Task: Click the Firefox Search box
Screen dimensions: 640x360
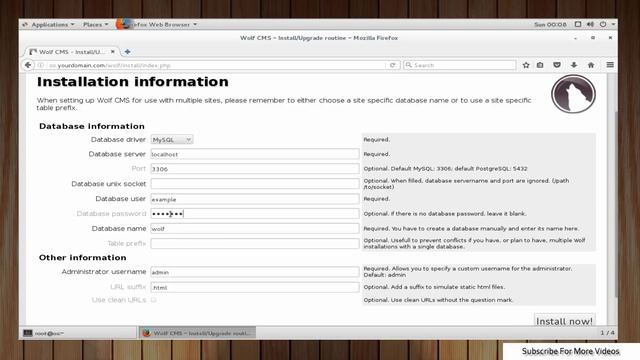Action: (460, 65)
